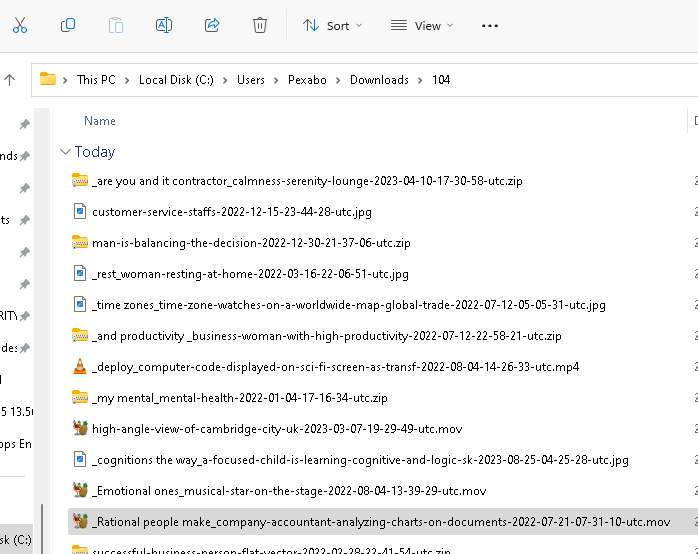Select musical-star-on-the-stage mov file
The image size is (698, 554).
289,491
